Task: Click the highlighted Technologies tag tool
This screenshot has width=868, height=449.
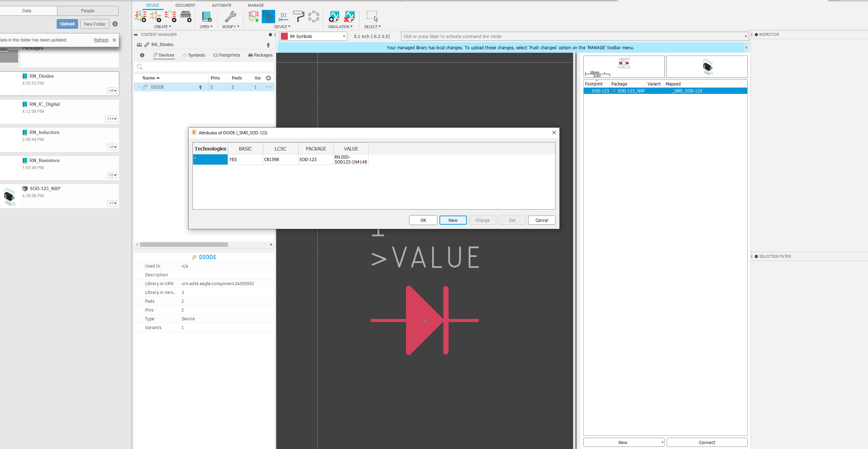Action: 268,17
